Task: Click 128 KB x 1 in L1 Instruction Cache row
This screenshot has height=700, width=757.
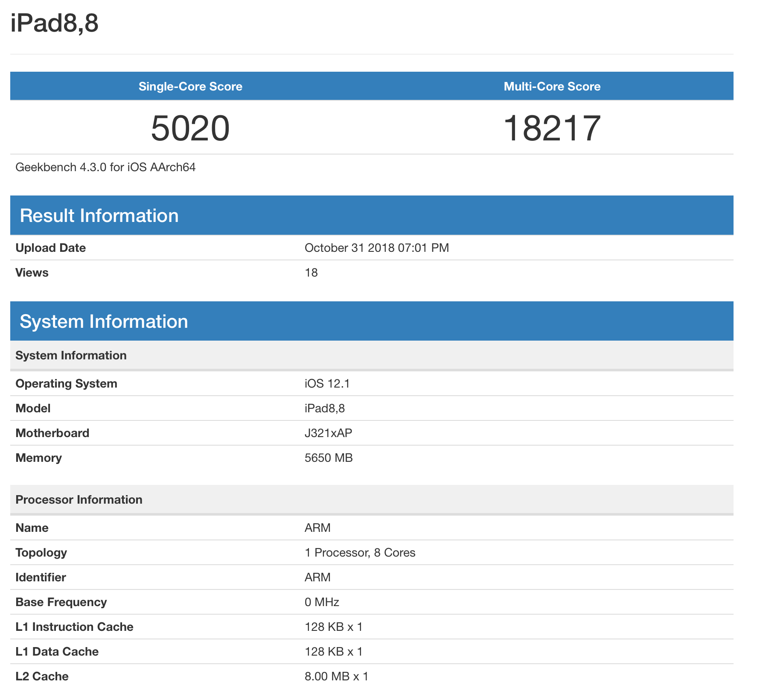Action: point(334,627)
